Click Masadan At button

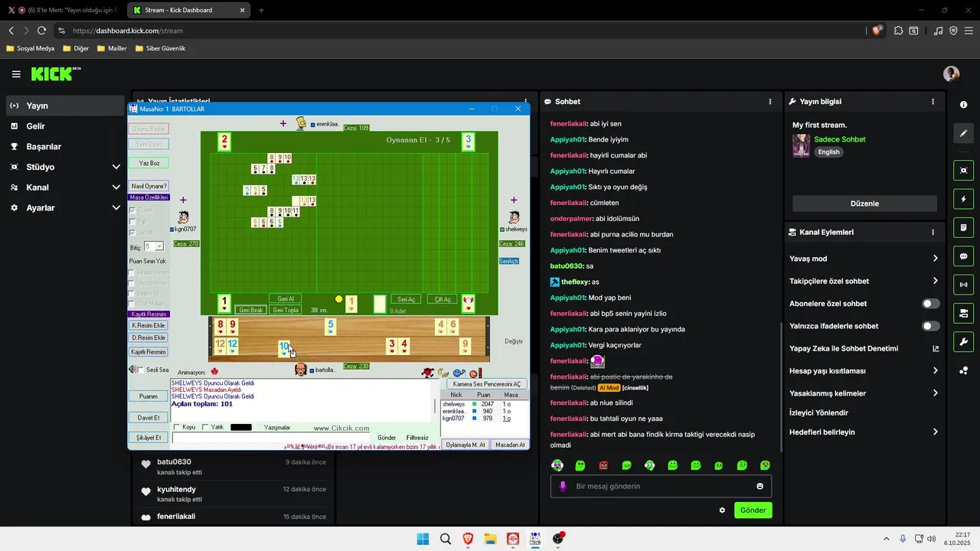(x=509, y=445)
